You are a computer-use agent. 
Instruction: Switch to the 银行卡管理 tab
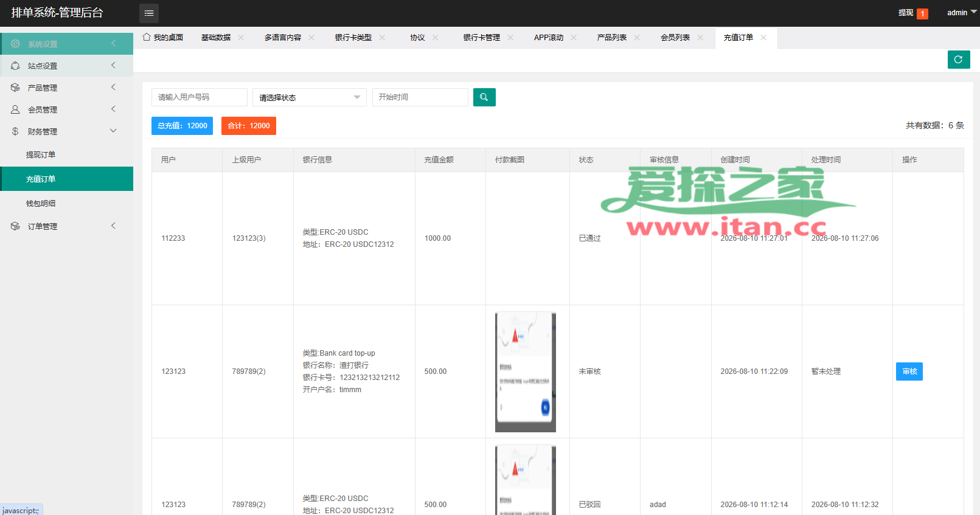tap(482, 38)
